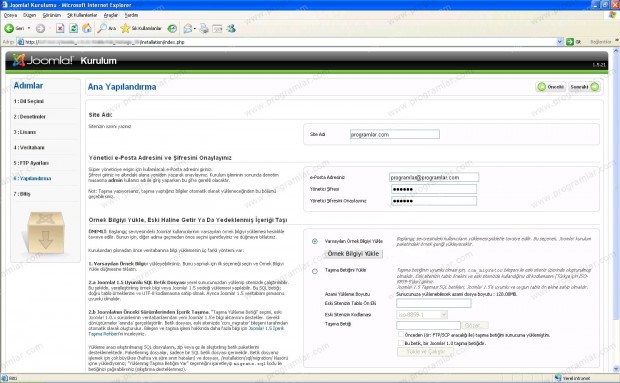This screenshot has width=620, height=383.
Task: Click the Önceki (previous) button
Action: [551, 87]
